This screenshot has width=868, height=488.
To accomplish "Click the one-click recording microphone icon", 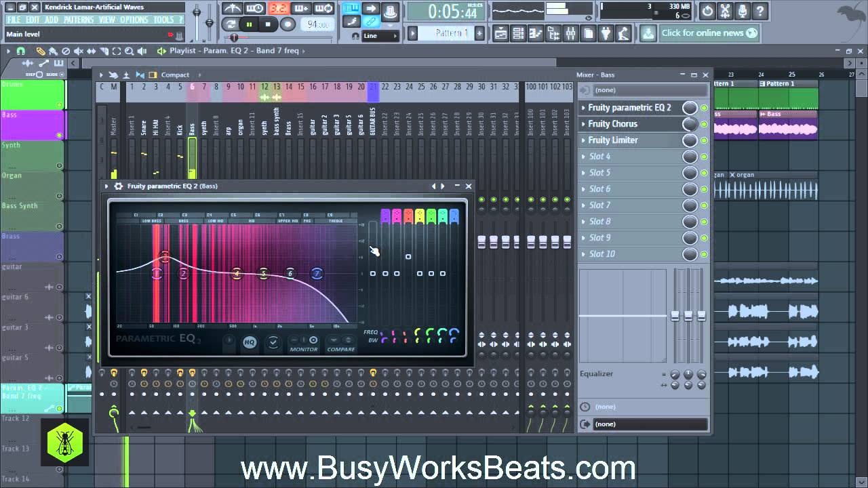I will 743,11.
